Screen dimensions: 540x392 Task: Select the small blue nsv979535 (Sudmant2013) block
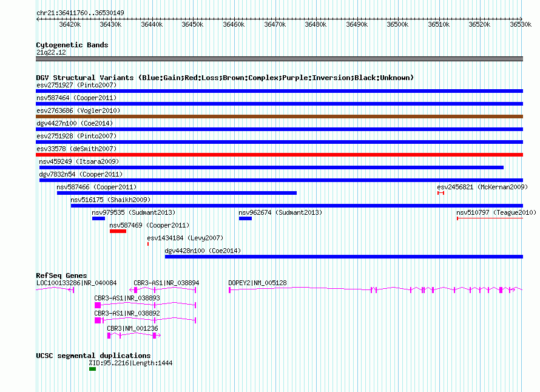(x=98, y=218)
